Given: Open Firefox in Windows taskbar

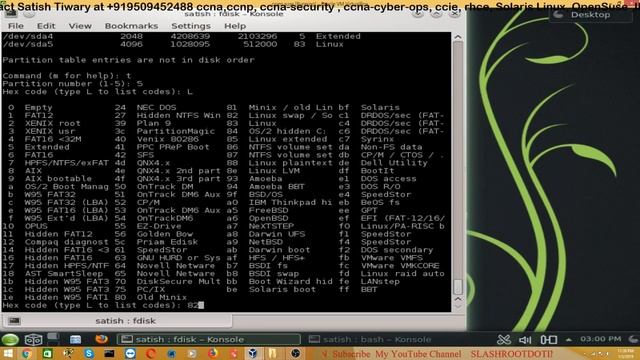Looking at the screenshot, I should click(212, 353).
